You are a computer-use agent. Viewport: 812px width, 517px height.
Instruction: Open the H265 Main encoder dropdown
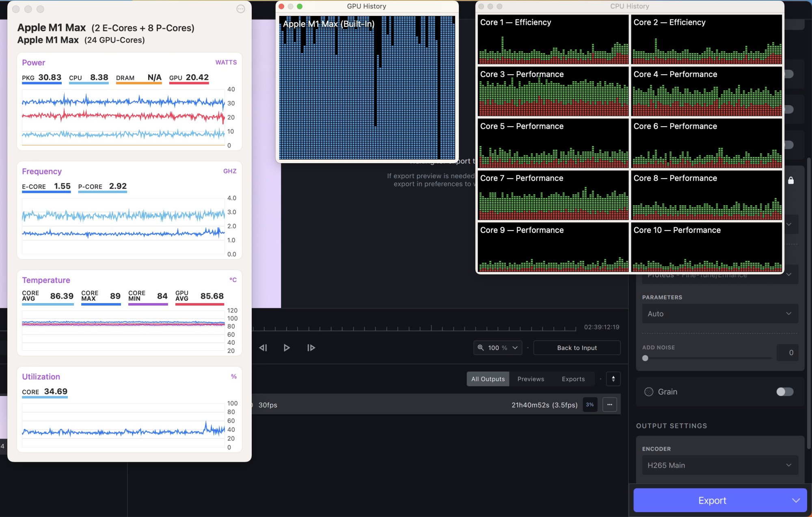[x=720, y=465]
